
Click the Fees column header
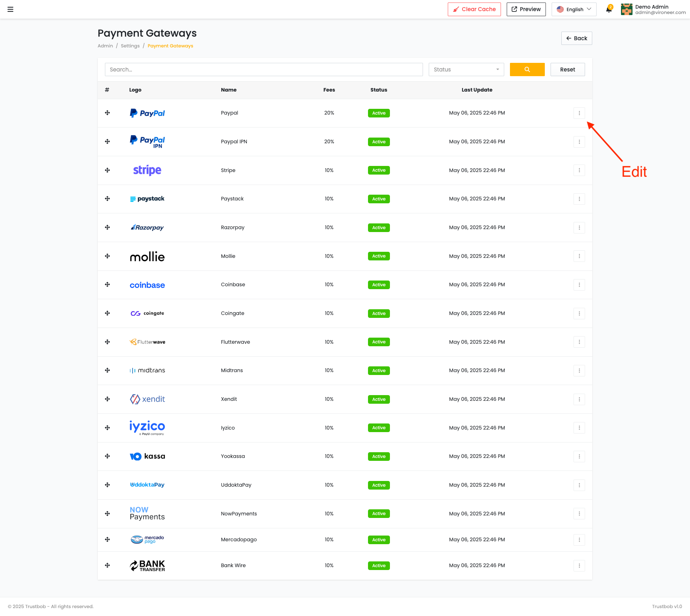coord(329,90)
